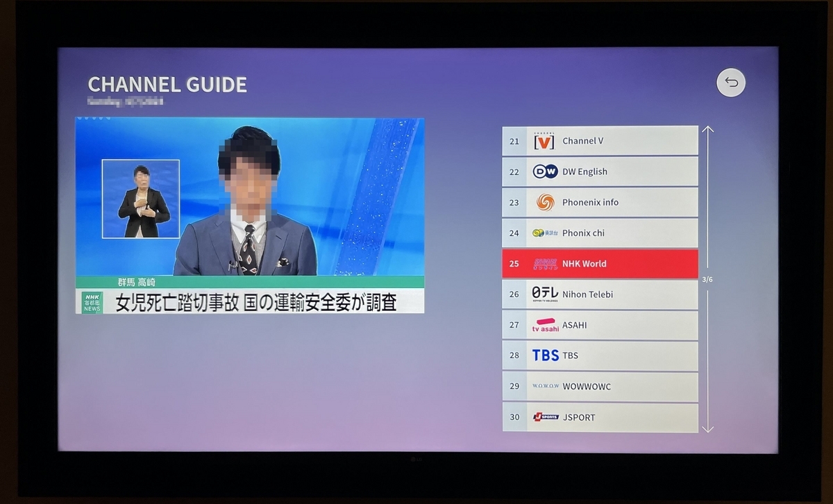
Task: Click the back arrow button
Action: (731, 83)
